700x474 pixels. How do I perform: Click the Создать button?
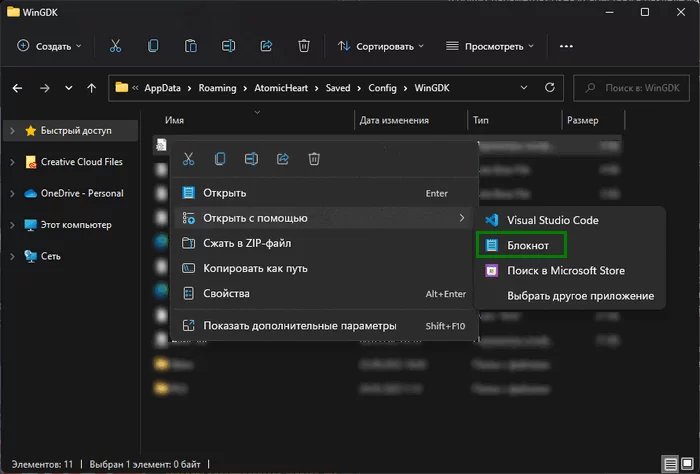pos(50,46)
